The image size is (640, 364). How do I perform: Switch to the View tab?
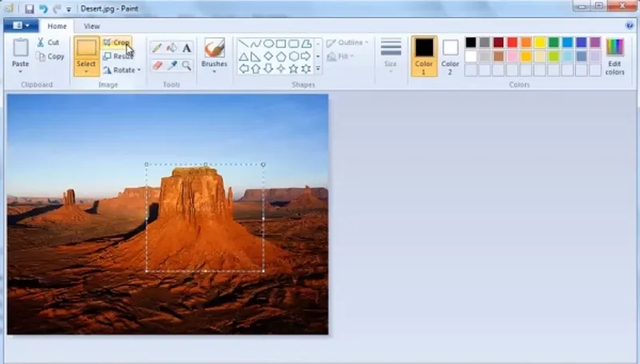pyautogui.click(x=92, y=26)
